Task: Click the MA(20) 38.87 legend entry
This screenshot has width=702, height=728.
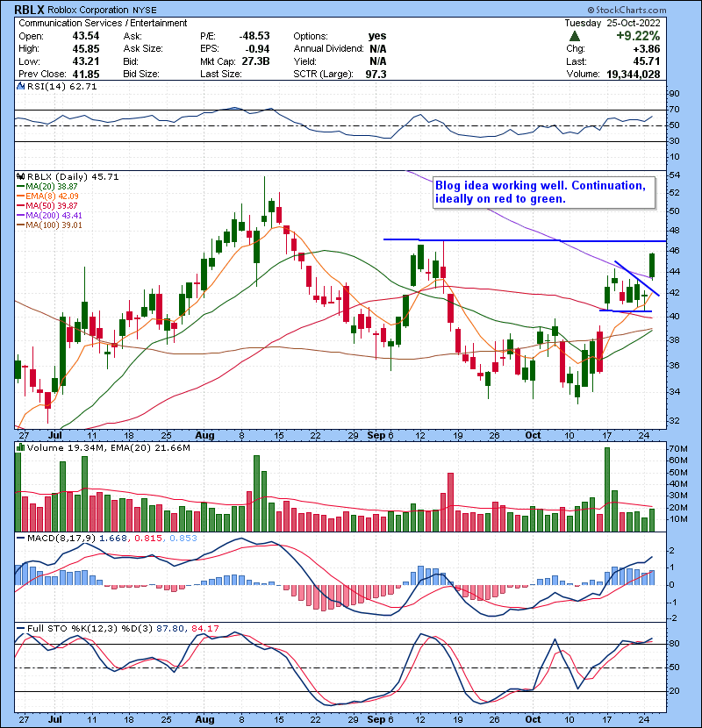Action: pos(47,186)
